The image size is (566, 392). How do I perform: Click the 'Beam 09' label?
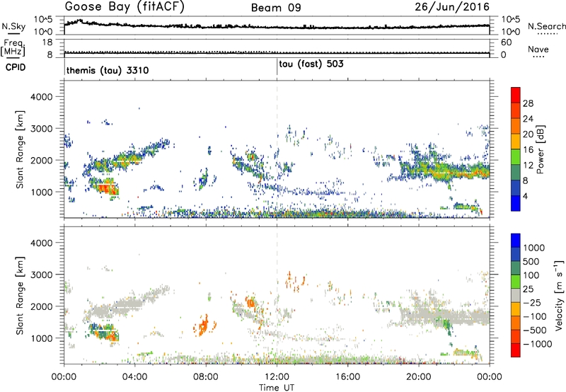pyautogui.click(x=276, y=8)
